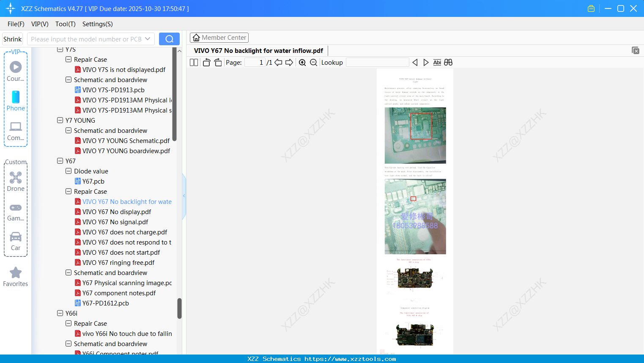Viewport: 644px width, 363px height.
Task: Open VIVO Y67 ringing free.pdf
Action: click(118, 262)
